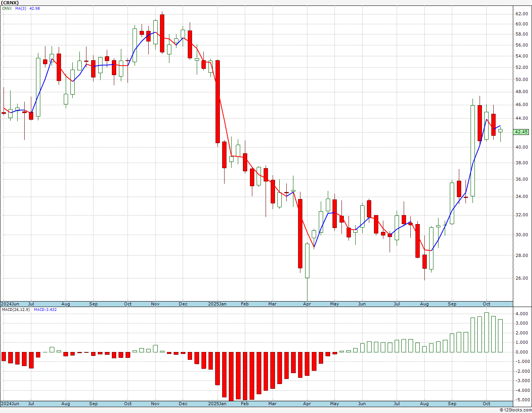Click 2024Jun on the price chart time axis
This screenshot has height=413, width=532.
(10, 304)
